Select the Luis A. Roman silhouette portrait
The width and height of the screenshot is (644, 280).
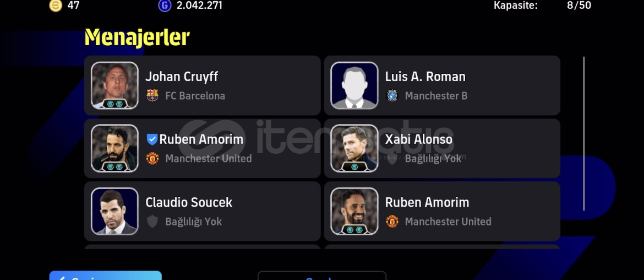coord(354,85)
